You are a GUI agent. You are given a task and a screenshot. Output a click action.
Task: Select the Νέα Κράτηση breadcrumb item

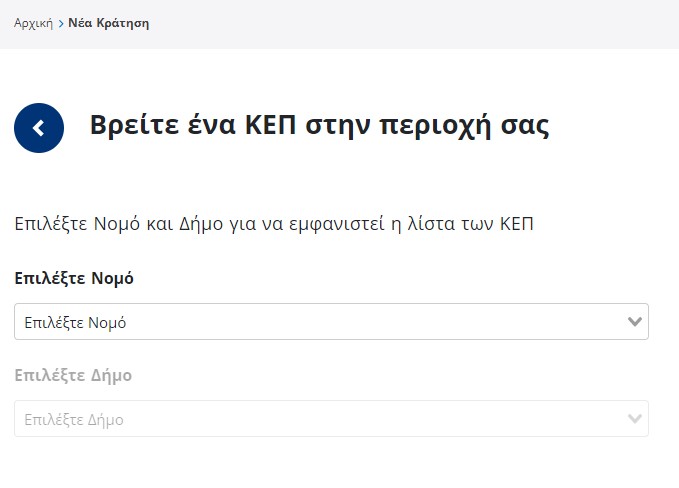pos(109,23)
